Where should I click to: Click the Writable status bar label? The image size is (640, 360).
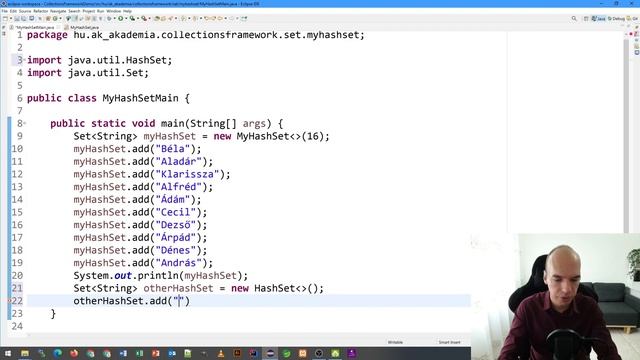tap(395, 342)
